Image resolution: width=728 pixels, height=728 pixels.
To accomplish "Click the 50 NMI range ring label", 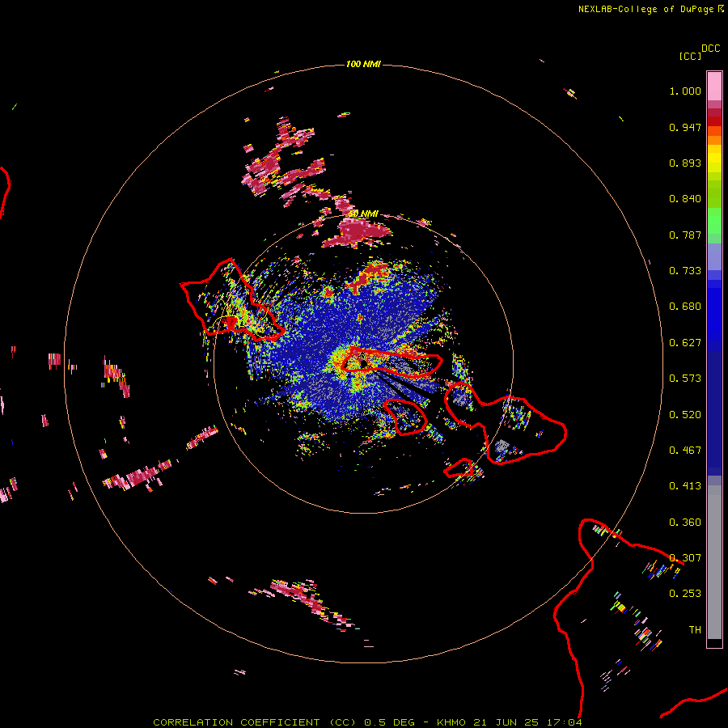I will pos(363,214).
